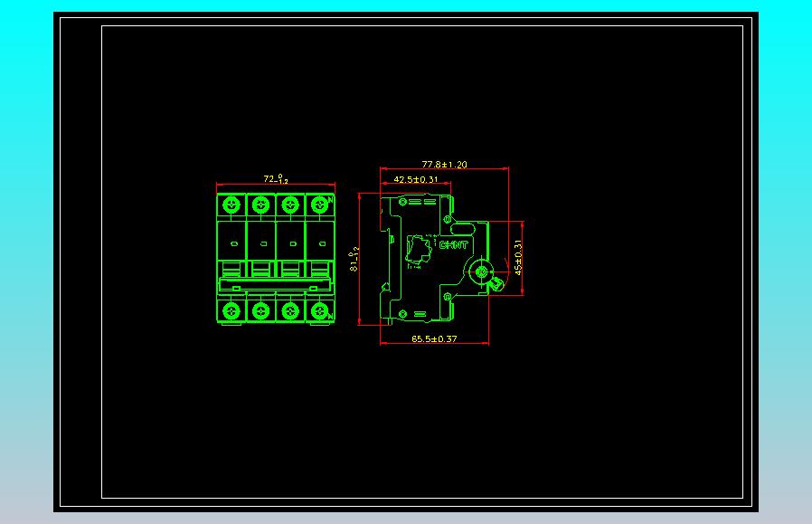The width and height of the screenshot is (812, 524).
Task: Pick the vertical 81 height dimension text
Action: 354,259
